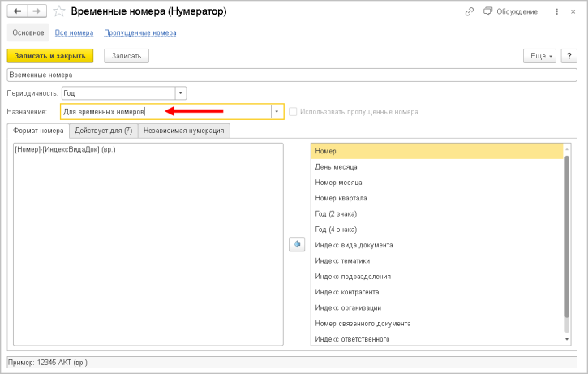Click the list scrollbar down arrow
The width and height of the screenshot is (588, 374).
coord(567,339)
